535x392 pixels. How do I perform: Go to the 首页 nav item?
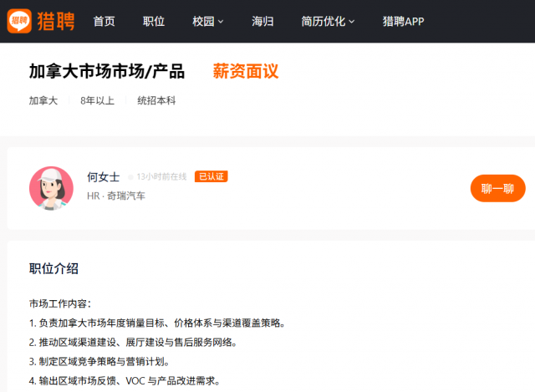(x=104, y=21)
